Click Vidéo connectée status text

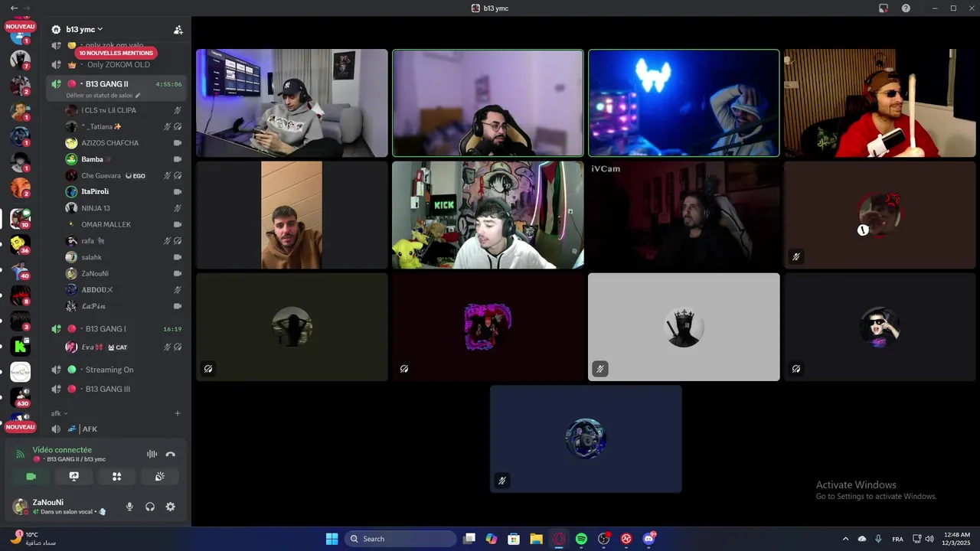62,450
